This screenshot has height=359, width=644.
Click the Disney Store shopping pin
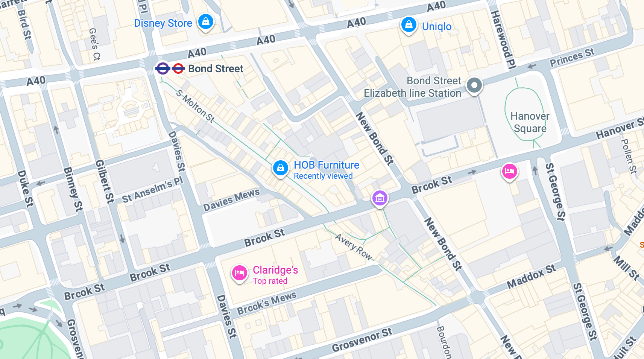pos(206,22)
